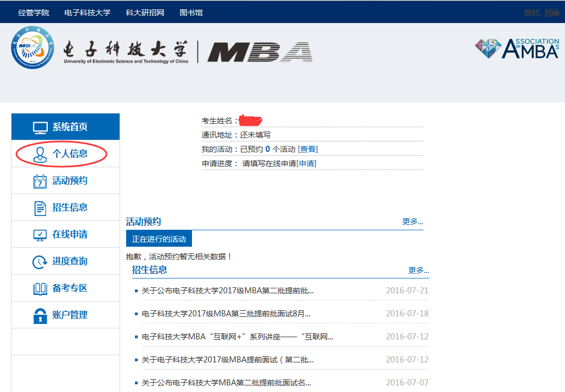Open 个人信息 in the sidebar
This screenshot has height=392, width=565.
(66, 154)
